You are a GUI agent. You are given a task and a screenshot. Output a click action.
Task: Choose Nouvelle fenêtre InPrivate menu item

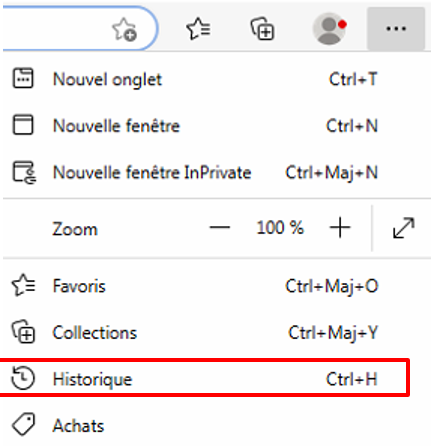pos(215,172)
